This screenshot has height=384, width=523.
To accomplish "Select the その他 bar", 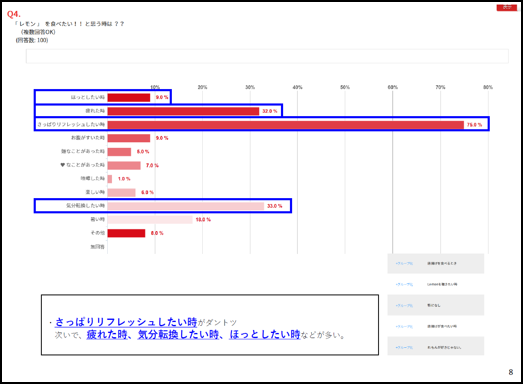I will (x=126, y=233).
